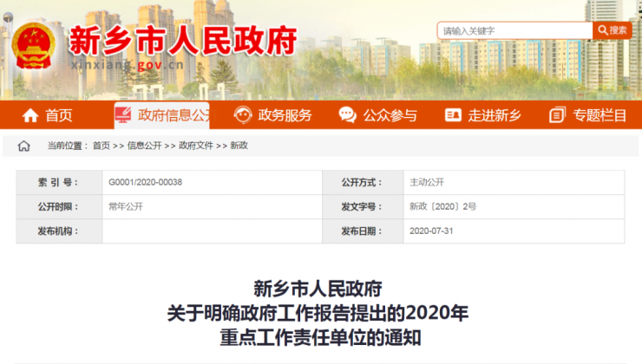
Task: Click the 走进新乡 card icon
Action: 453,115
